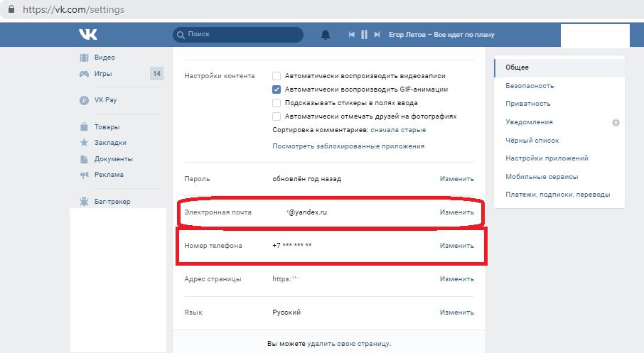This screenshot has height=353, width=644.
Task: Switch to Безопасность settings tab
Action: [530, 86]
